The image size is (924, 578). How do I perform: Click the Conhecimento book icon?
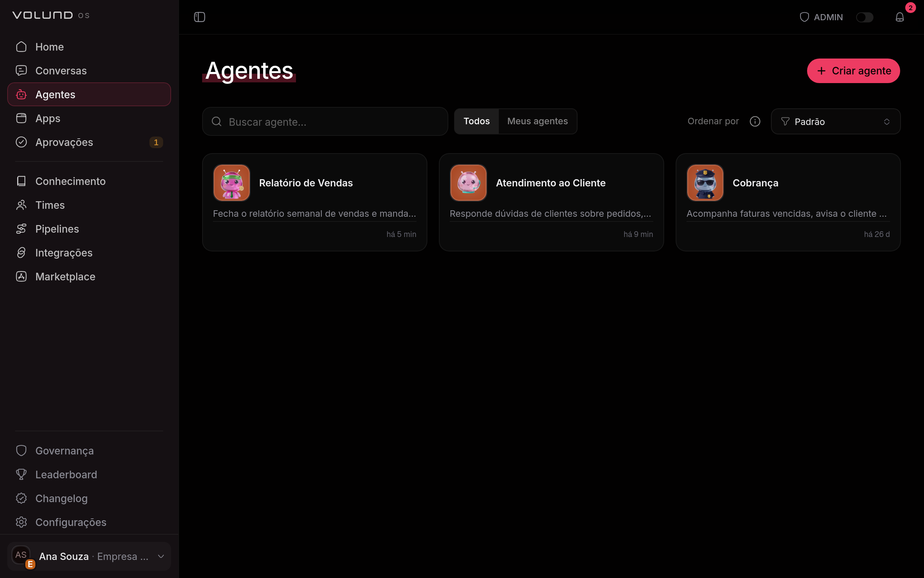21,181
